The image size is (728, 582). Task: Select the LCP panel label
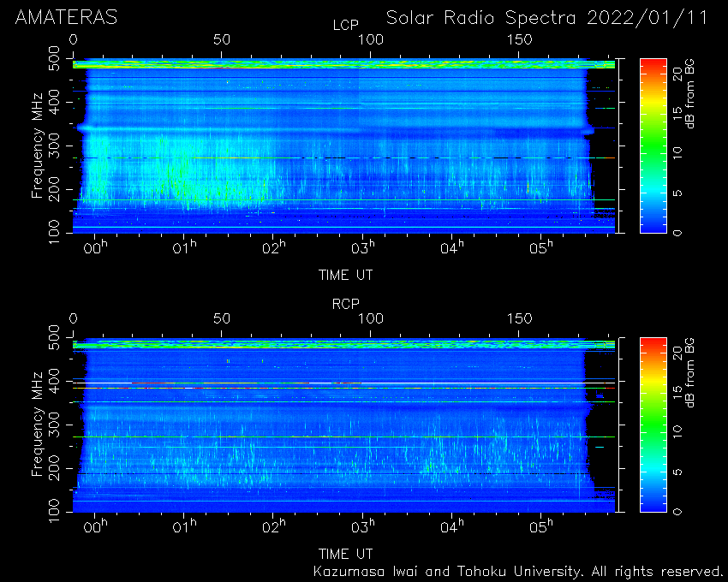pyautogui.click(x=346, y=25)
